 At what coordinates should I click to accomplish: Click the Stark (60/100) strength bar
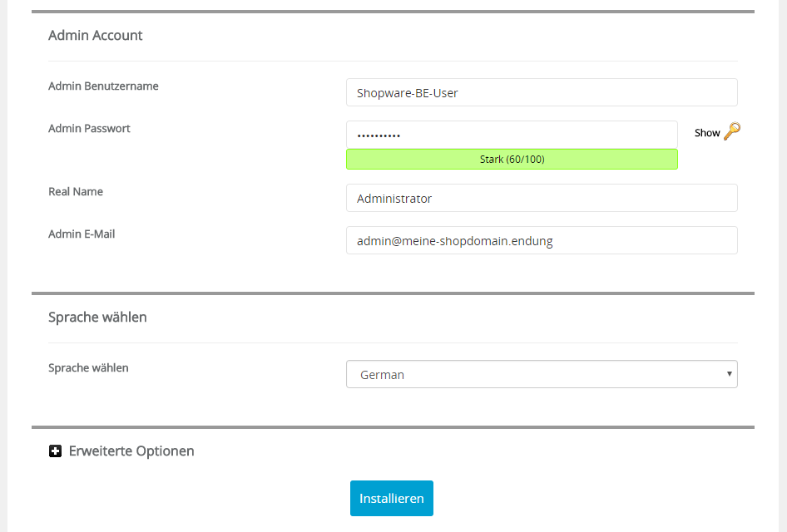pyautogui.click(x=512, y=159)
